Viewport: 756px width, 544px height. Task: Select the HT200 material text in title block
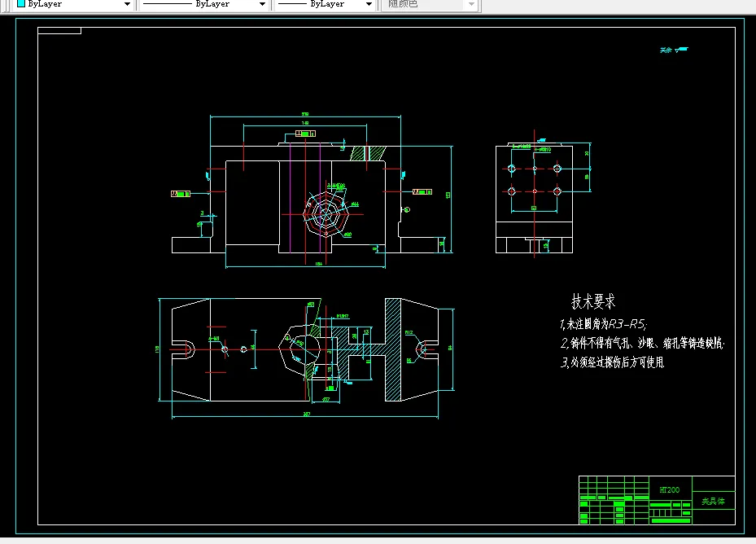coord(669,490)
